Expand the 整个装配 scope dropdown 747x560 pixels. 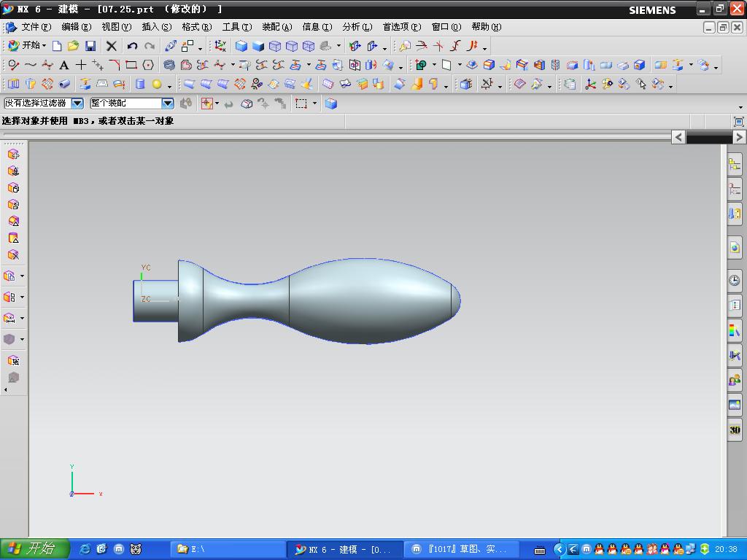167,104
